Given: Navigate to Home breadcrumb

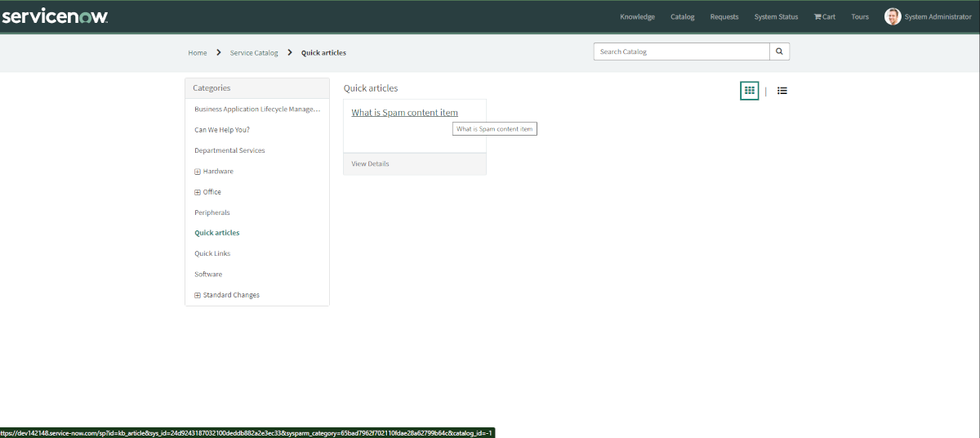Looking at the screenshot, I should tap(197, 53).
